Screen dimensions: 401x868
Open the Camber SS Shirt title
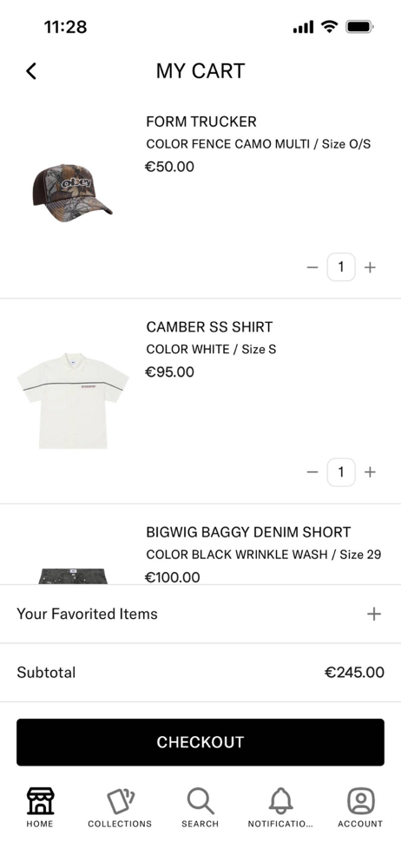point(209,327)
